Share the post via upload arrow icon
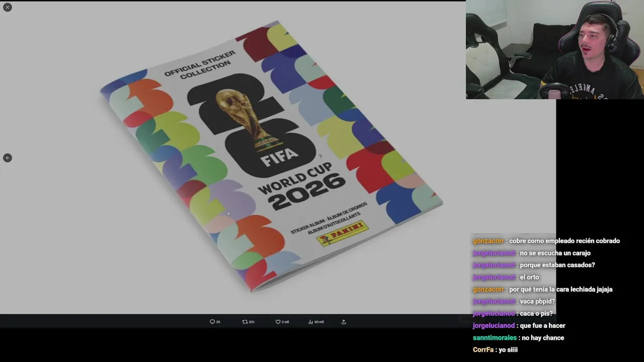 (x=344, y=322)
